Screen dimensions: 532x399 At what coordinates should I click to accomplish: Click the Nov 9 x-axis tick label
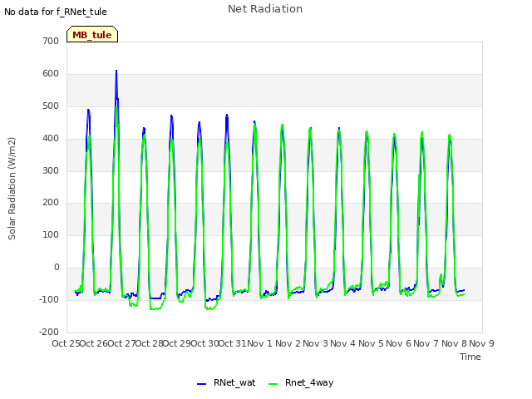point(481,343)
